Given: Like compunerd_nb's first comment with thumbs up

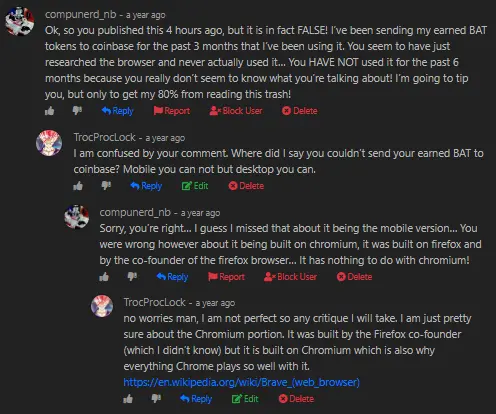Looking at the screenshot, I should coord(50,111).
